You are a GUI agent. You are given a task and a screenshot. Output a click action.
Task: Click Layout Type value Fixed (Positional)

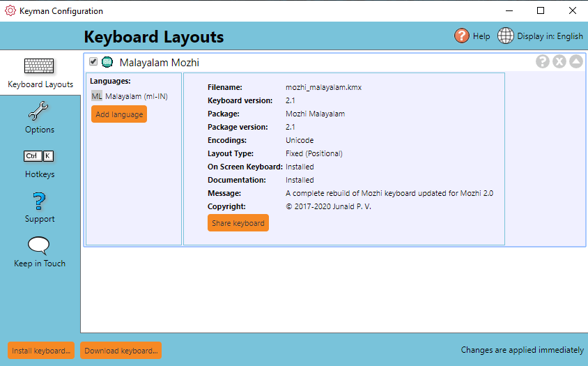[x=314, y=153]
